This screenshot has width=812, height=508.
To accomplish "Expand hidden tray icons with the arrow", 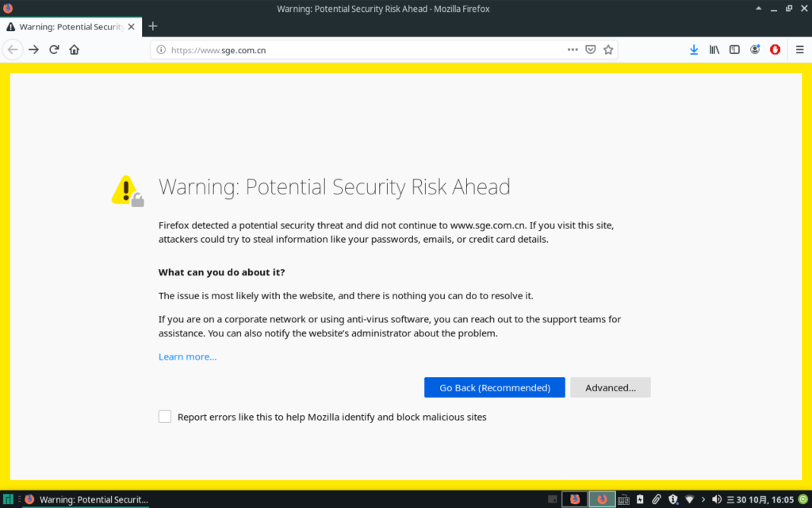I will [x=703, y=498].
